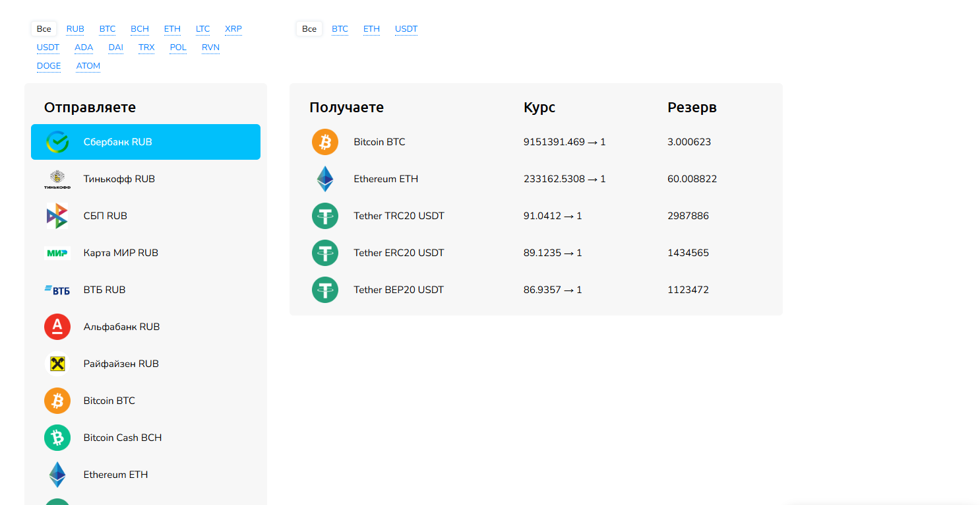
Task: Filter send currencies by DOGE
Action: tap(49, 66)
